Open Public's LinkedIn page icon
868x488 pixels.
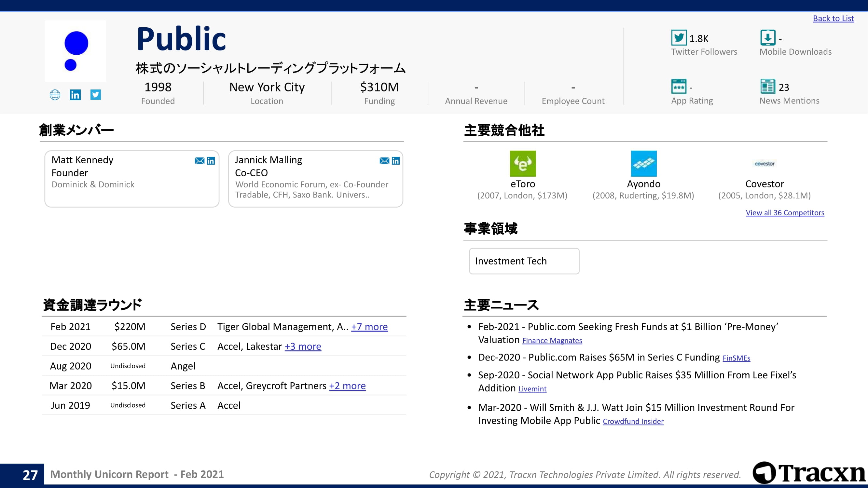[75, 95]
